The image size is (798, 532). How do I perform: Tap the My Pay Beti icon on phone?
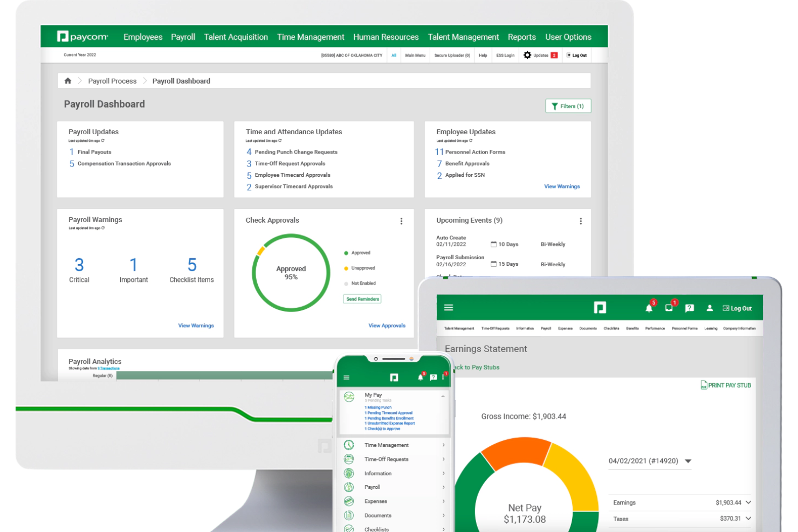349,397
